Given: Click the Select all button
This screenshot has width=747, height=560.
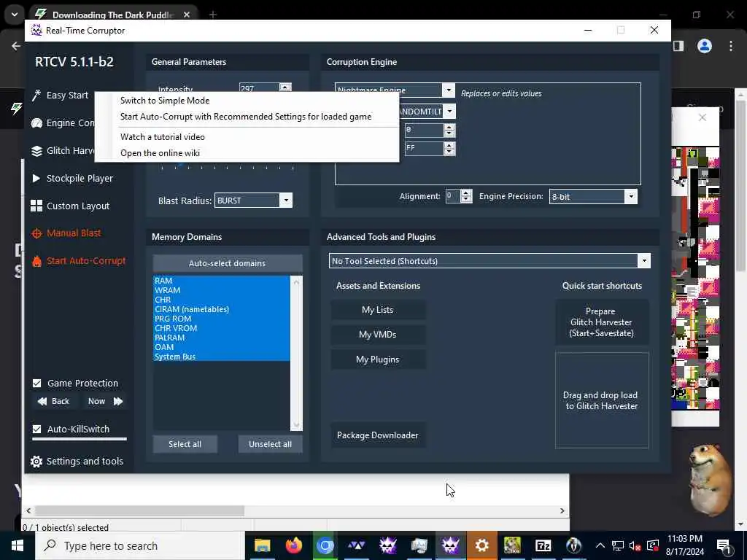Looking at the screenshot, I should [x=185, y=444].
